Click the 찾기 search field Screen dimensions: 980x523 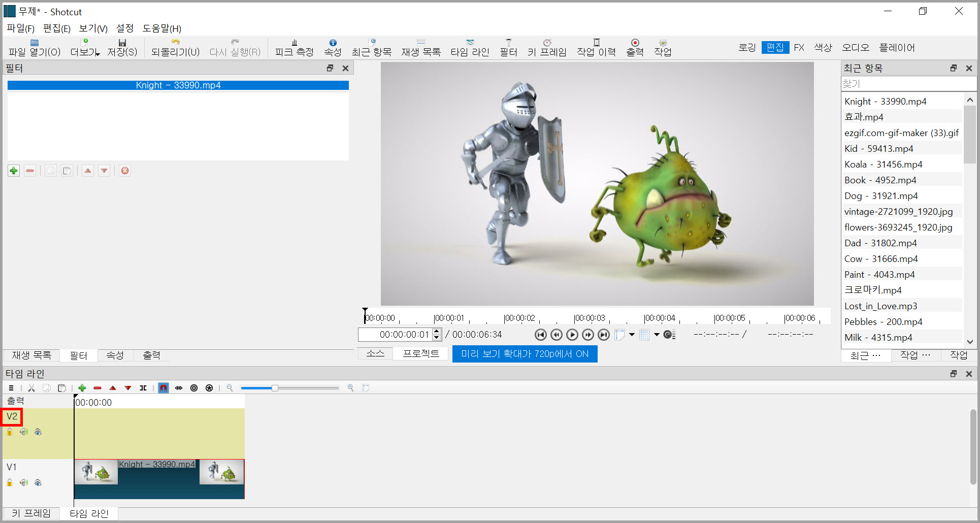908,84
